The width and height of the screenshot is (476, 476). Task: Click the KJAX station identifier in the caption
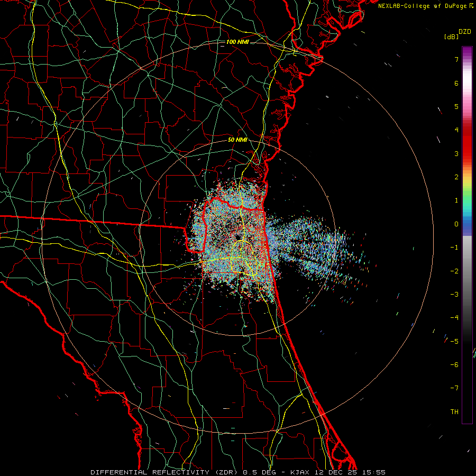299,472
